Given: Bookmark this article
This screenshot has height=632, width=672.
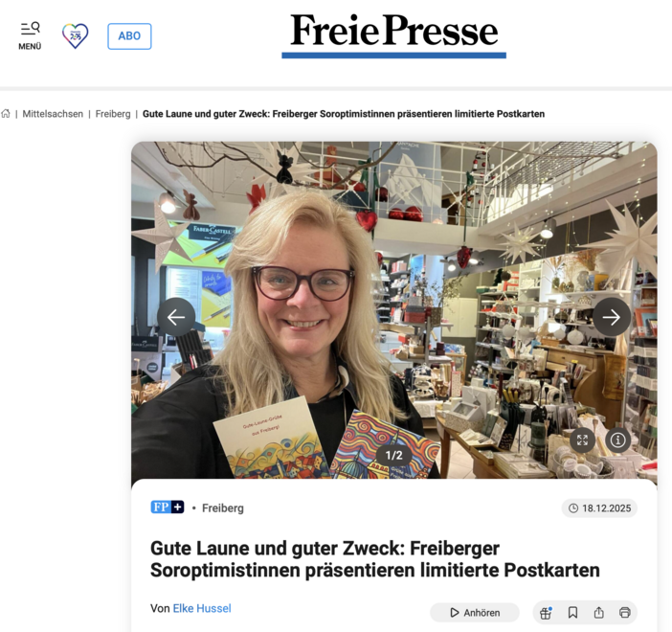Looking at the screenshot, I should (572, 613).
